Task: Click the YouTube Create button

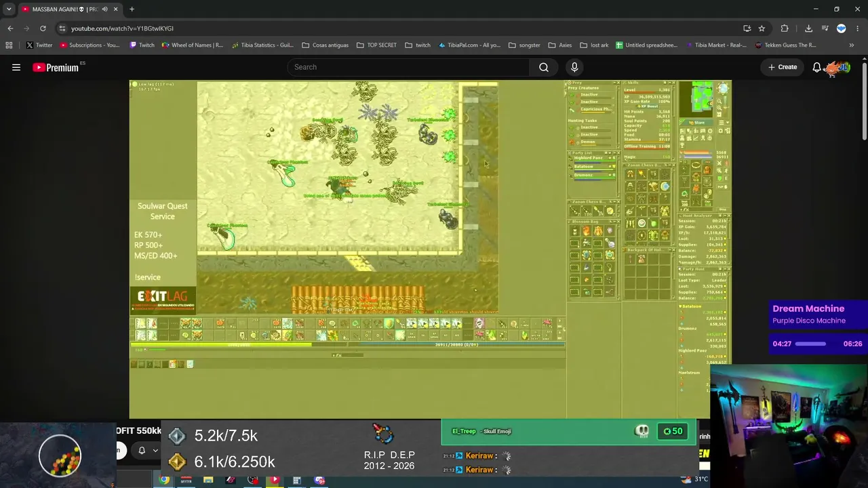Action: coord(783,67)
